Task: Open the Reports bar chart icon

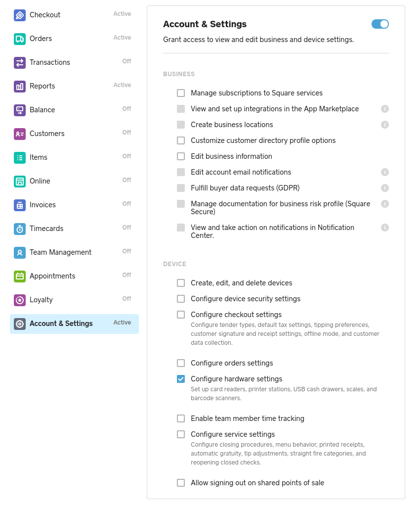Action: 20,86
